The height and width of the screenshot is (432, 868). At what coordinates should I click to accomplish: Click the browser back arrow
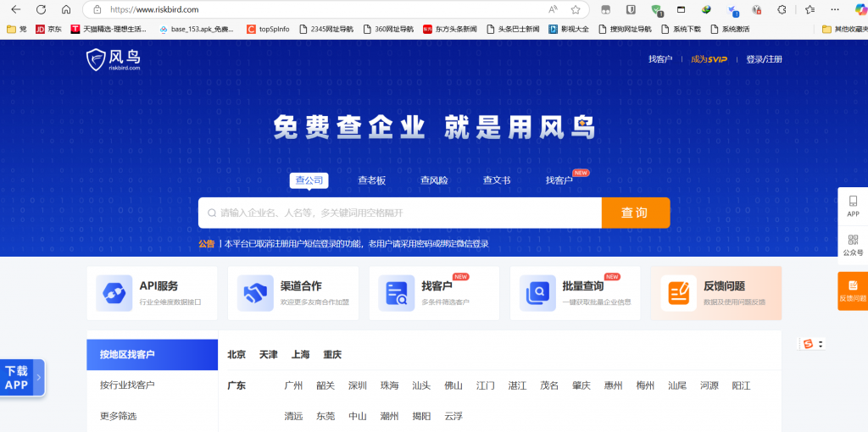15,9
